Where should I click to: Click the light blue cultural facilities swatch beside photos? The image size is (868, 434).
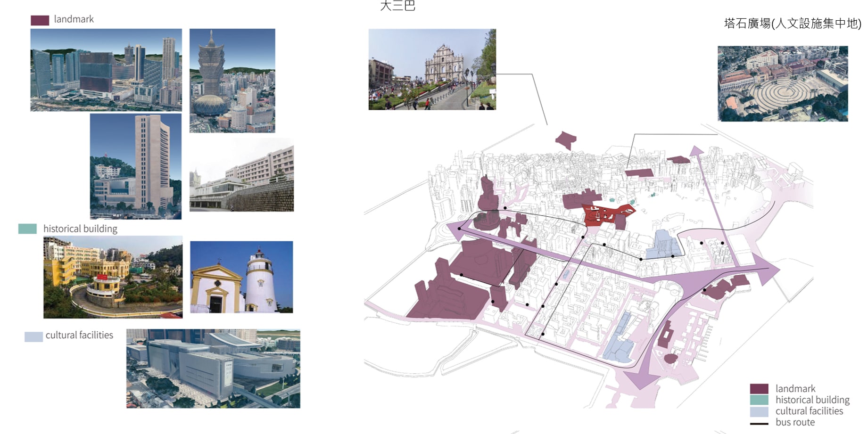[x=33, y=336]
